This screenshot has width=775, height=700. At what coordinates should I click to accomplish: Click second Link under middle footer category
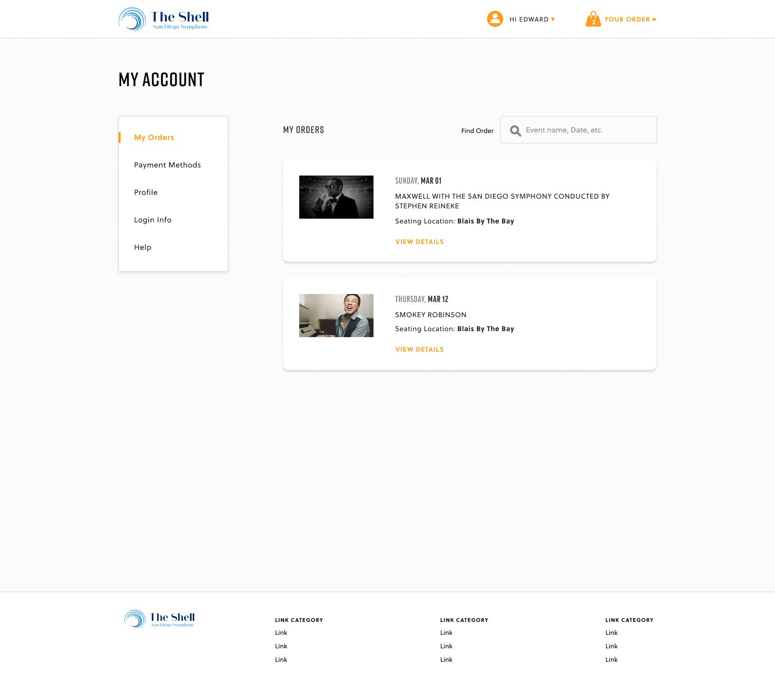[x=446, y=646]
